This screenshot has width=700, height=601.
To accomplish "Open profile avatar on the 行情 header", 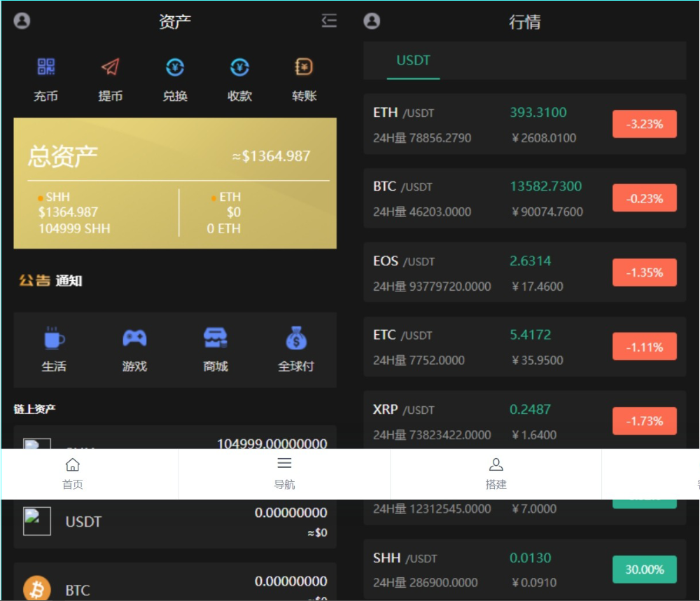I will tap(372, 21).
